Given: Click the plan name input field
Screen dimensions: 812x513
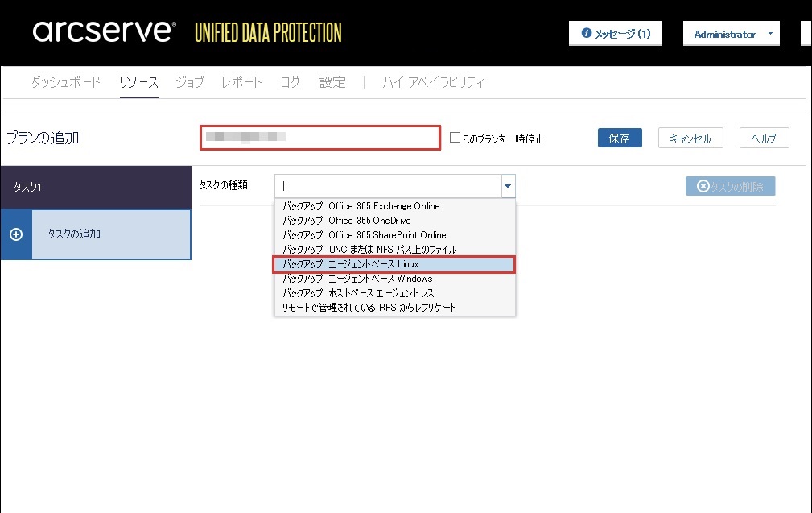Looking at the screenshot, I should 320,138.
